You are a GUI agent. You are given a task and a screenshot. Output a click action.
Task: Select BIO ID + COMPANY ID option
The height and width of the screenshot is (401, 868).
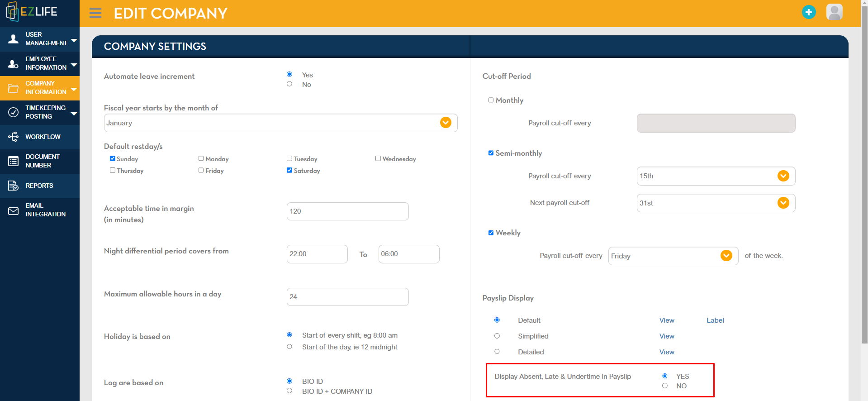pos(289,391)
